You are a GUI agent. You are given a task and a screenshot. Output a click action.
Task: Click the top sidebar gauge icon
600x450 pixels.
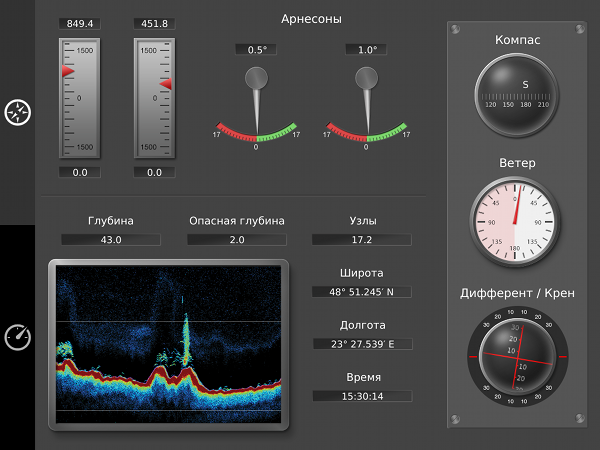17,113
